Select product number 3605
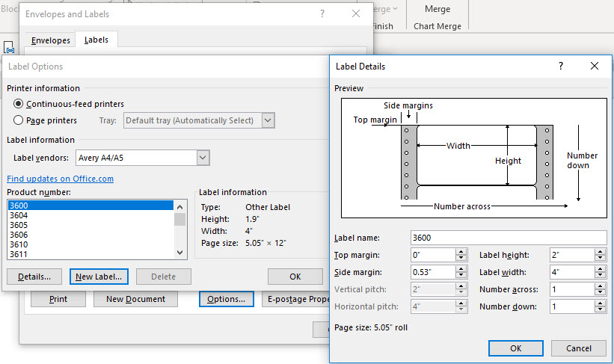Viewport: 614px width, 364px height. 90,225
